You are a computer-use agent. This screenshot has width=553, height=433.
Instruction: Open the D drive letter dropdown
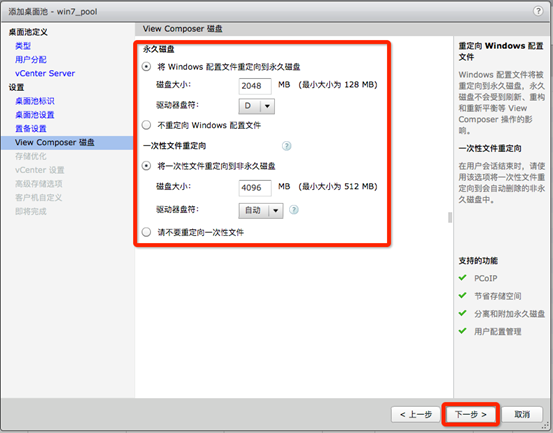click(256, 106)
